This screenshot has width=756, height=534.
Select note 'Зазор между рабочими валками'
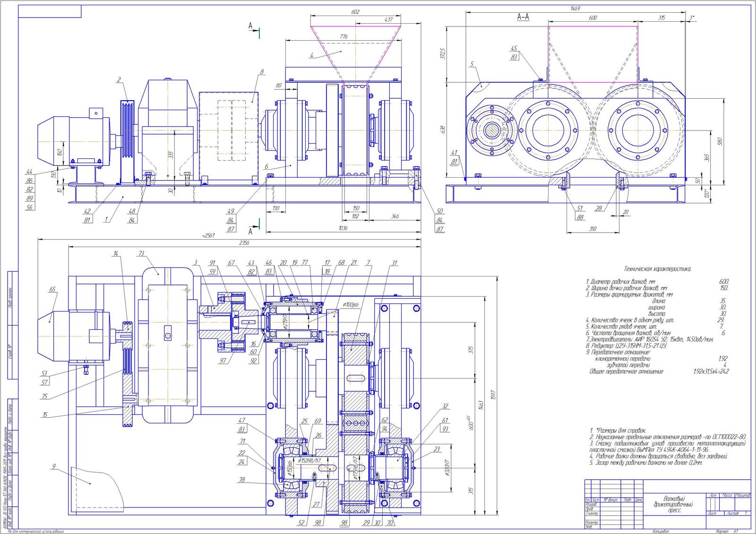tap(646, 463)
